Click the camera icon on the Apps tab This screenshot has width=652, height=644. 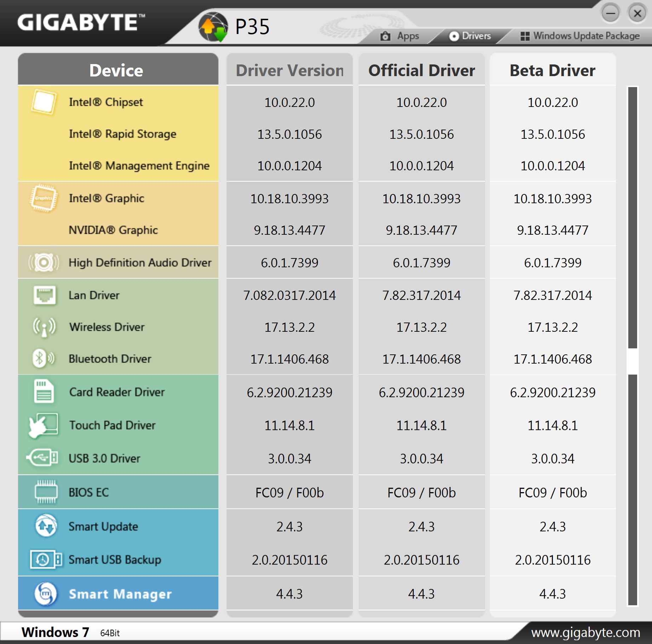[x=385, y=36]
